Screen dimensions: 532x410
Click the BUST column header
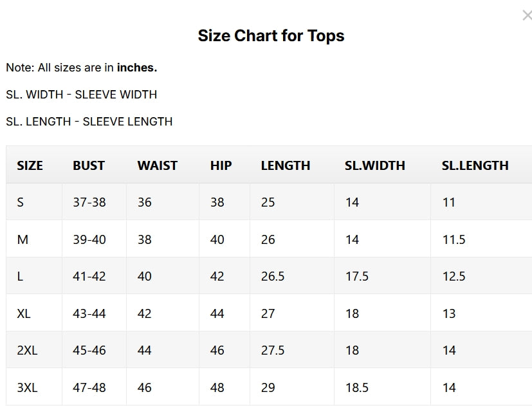point(89,165)
